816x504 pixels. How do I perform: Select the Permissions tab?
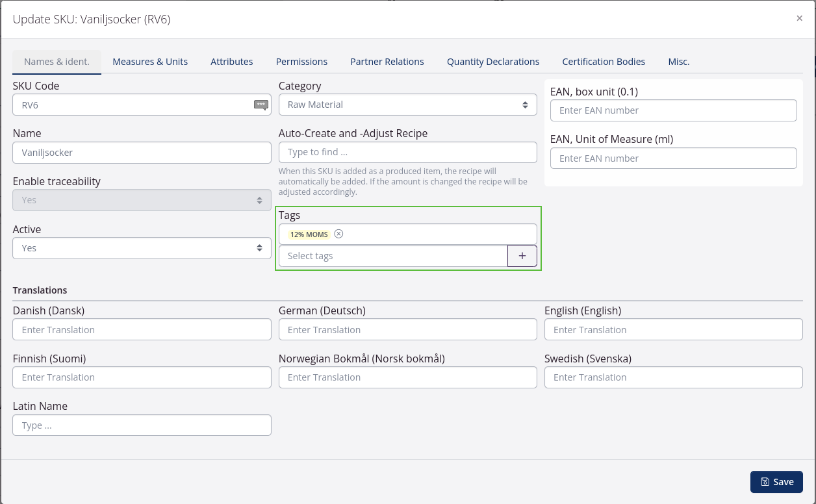tap(301, 61)
